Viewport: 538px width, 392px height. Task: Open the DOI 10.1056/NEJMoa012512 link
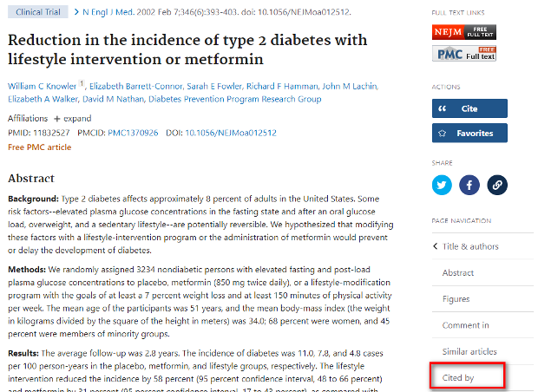231,133
